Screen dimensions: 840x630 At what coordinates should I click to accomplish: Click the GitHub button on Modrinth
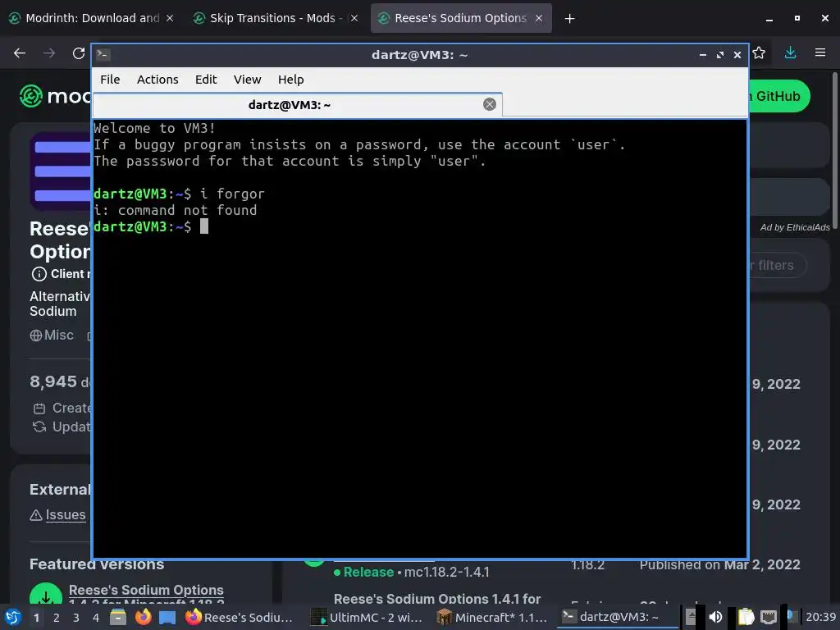(779, 97)
